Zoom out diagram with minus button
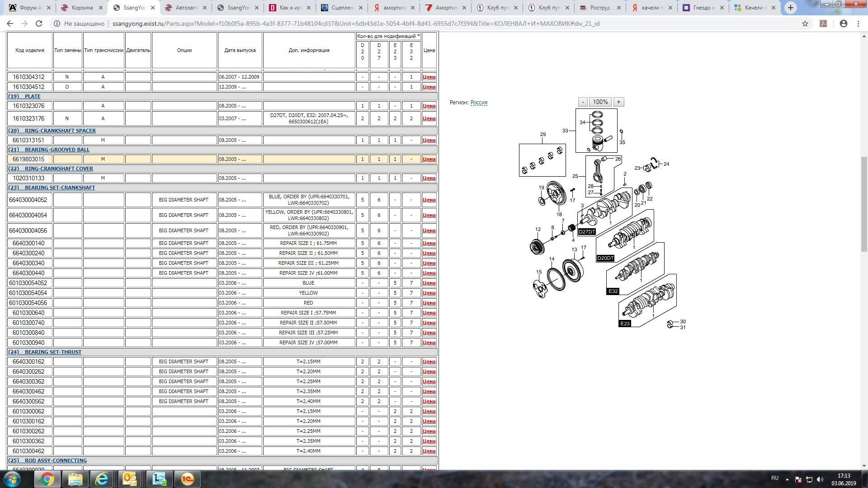868x488 pixels. (x=583, y=102)
